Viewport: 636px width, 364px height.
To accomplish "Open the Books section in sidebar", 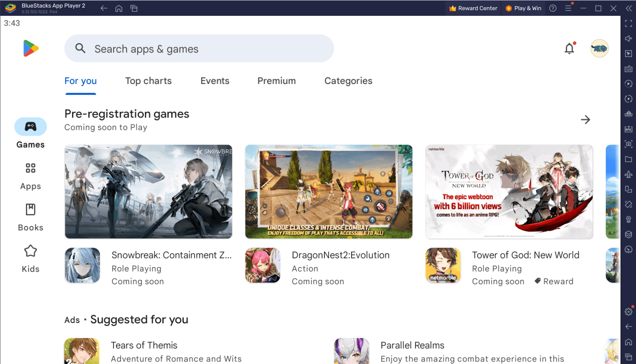I will (31, 218).
